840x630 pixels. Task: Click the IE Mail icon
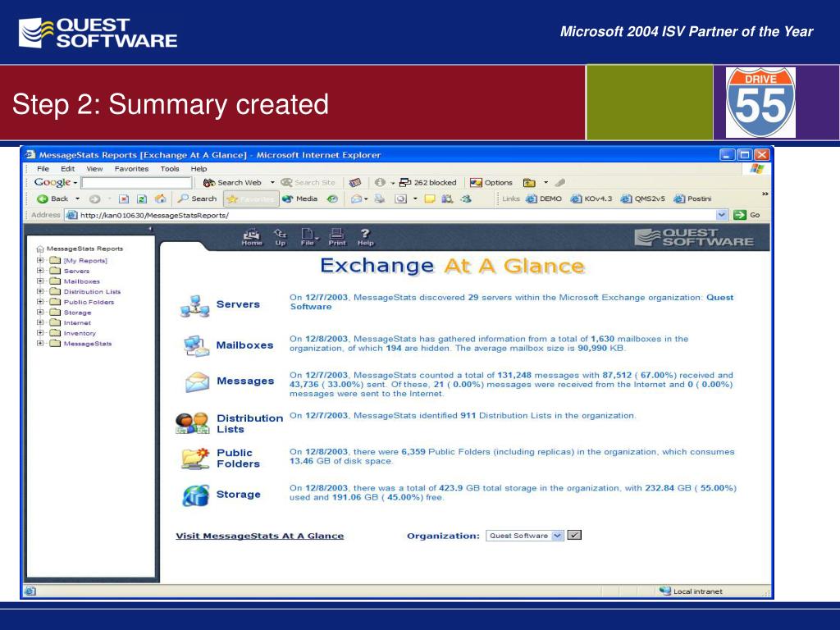(356, 199)
